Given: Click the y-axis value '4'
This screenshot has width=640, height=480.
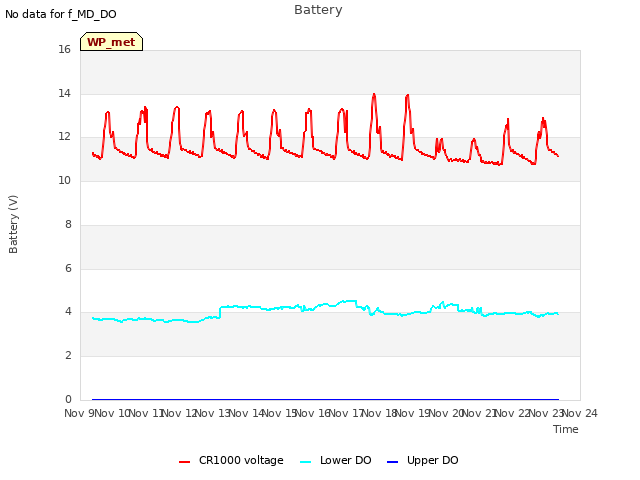Looking at the screenshot, I should tap(68, 311).
